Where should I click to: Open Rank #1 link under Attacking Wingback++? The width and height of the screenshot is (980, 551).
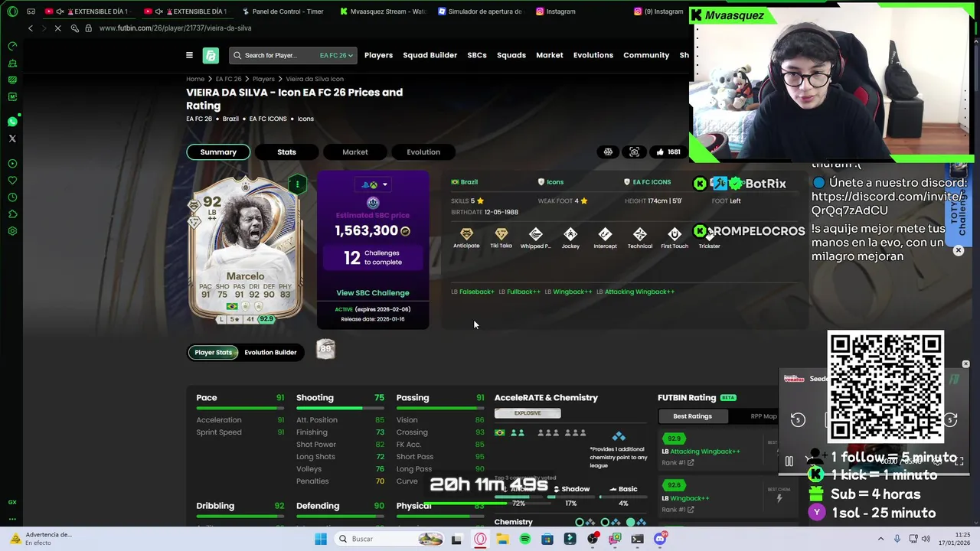(x=678, y=462)
